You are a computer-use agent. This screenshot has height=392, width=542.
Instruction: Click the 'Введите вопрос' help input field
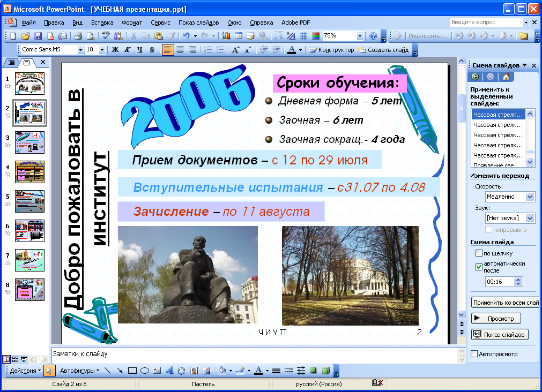point(487,22)
